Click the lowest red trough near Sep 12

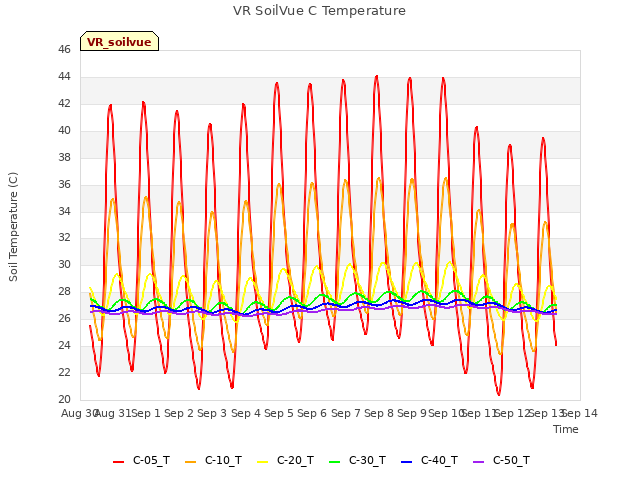pos(499,394)
